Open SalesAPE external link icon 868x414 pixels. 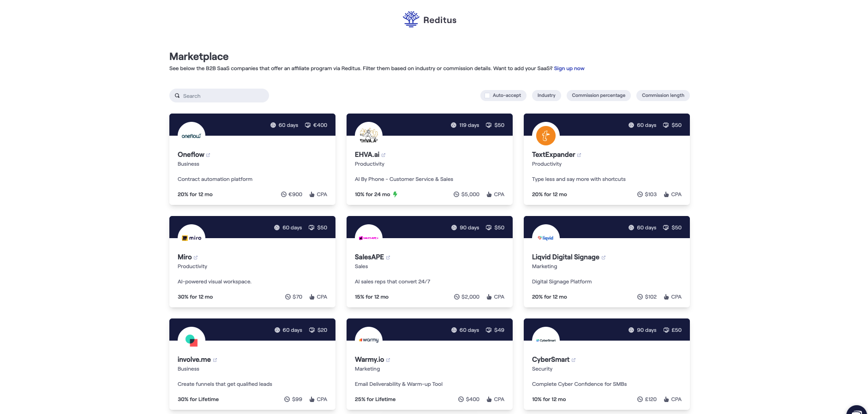(388, 258)
